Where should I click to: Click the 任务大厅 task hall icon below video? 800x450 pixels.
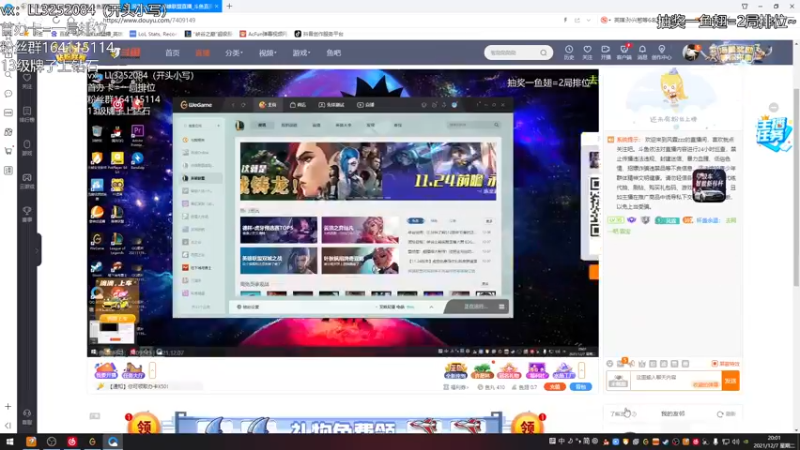(133, 370)
